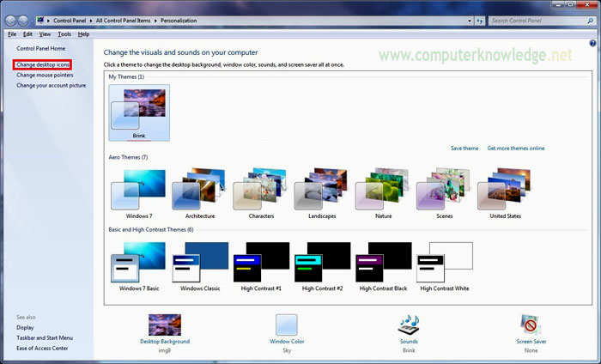Open the File menu

(x=12, y=34)
